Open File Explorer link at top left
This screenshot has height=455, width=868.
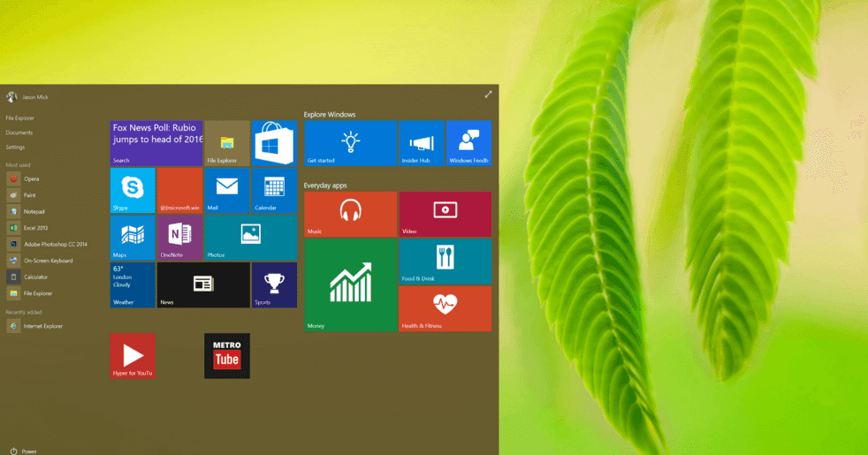pyautogui.click(x=20, y=118)
